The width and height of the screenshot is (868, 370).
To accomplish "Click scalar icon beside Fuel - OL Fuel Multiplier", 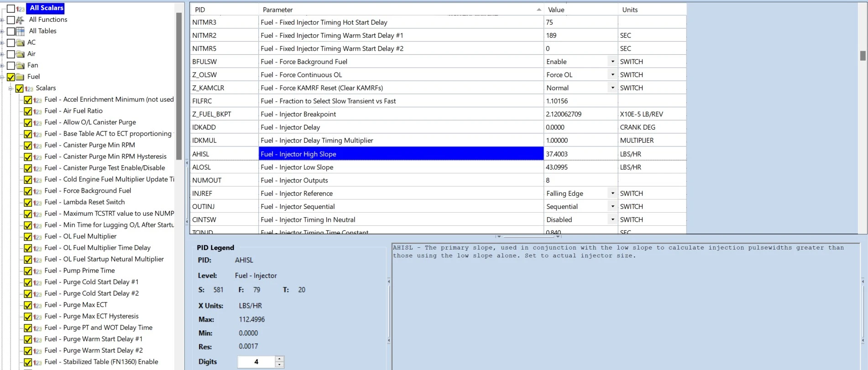I will pos(37,237).
